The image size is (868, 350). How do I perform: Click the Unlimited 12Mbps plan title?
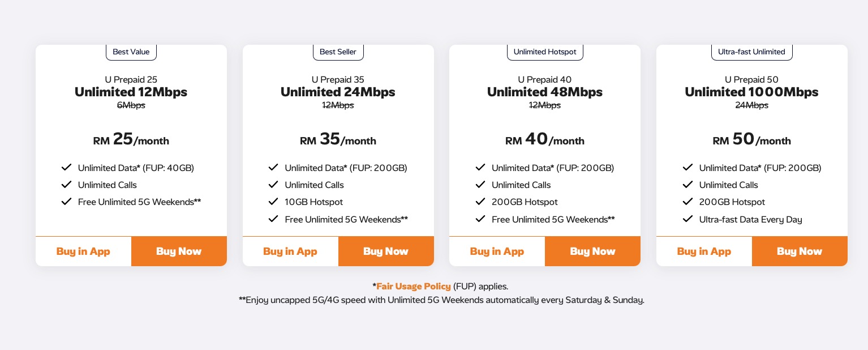[131, 92]
